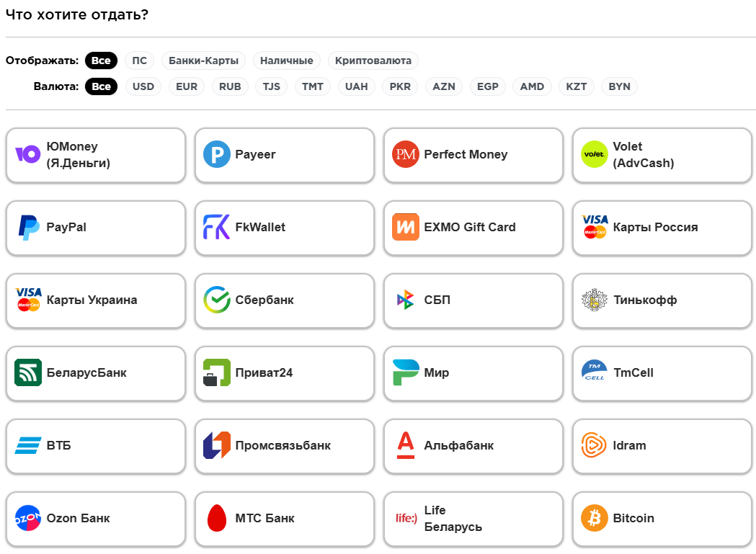Click the 'ЮMoney (Я.Деньги)' label text

click(x=78, y=155)
